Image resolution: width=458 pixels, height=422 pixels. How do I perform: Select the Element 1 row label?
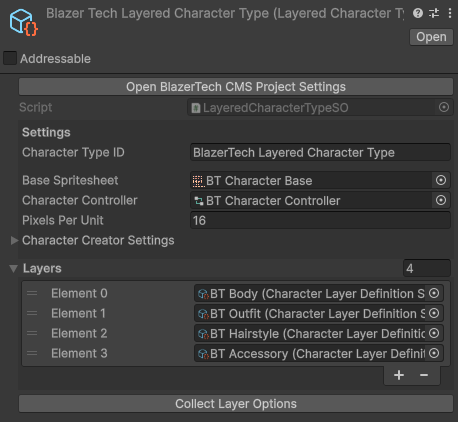click(x=78, y=313)
